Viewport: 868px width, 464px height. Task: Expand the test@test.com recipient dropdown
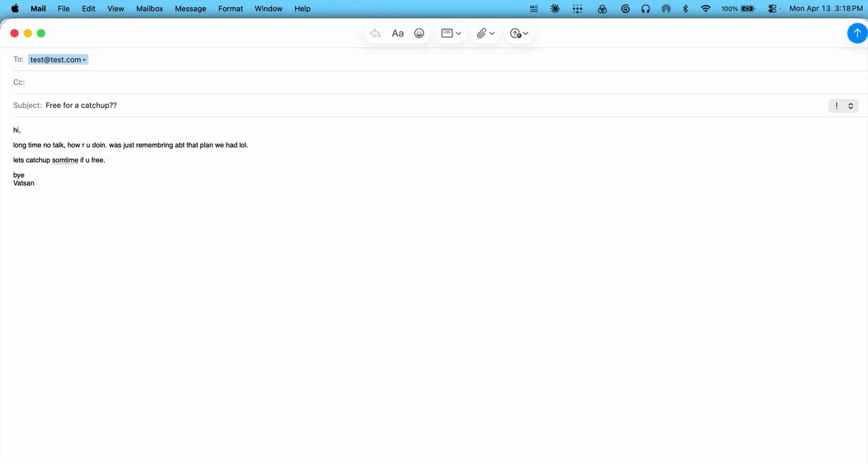click(85, 60)
